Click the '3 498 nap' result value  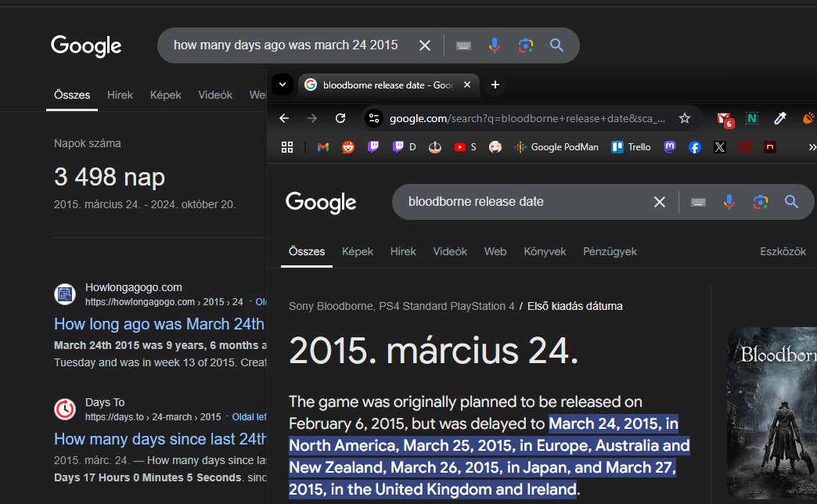tap(110, 177)
